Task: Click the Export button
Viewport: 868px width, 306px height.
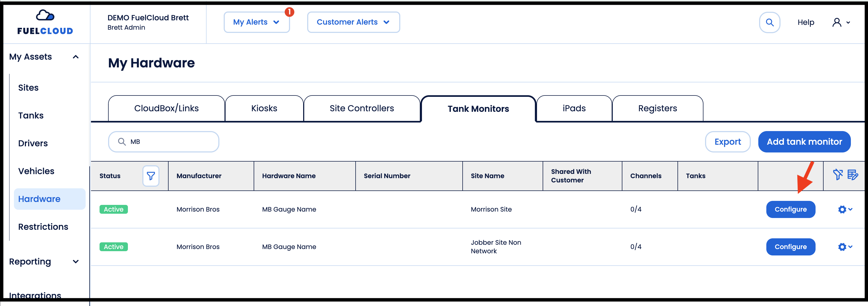Action: coord(728,141)
